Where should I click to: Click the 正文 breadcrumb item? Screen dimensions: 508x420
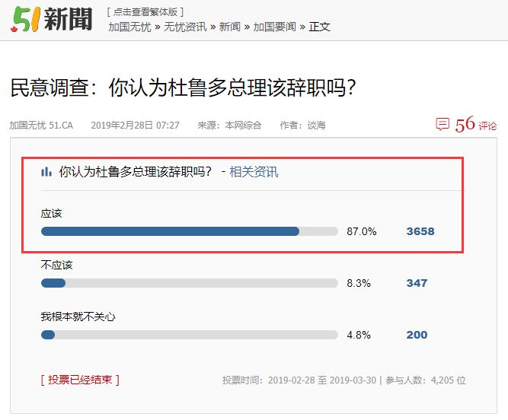319,27
